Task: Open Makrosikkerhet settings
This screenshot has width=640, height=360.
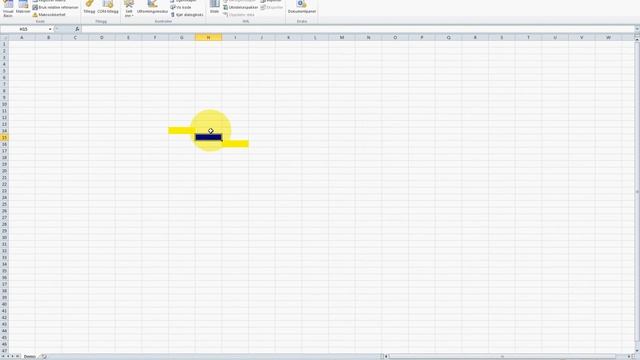Action: pos(49,15)
